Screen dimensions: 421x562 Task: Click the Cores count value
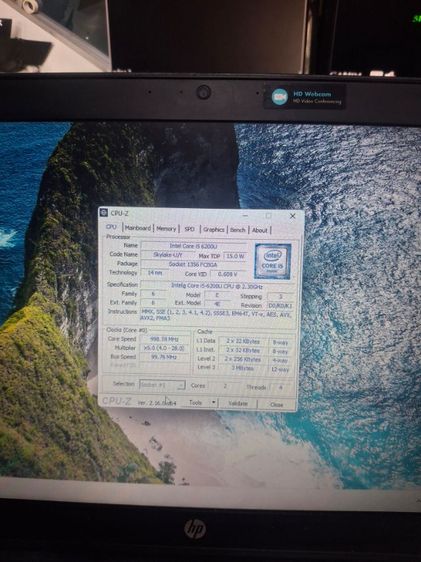coord(225,386)
